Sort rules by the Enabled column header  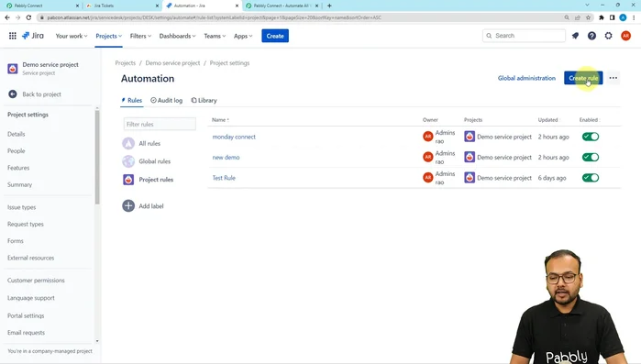pos(589,120)
